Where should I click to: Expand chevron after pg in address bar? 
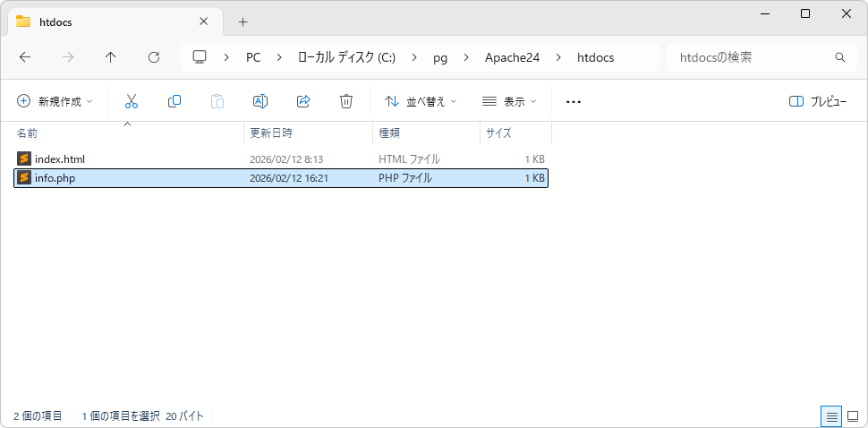(466, 57)
